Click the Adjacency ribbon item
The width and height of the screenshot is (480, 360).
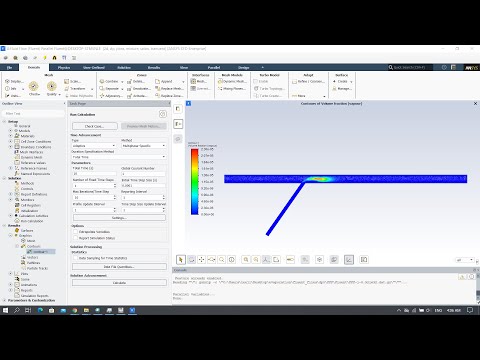(x=111, y=96)
